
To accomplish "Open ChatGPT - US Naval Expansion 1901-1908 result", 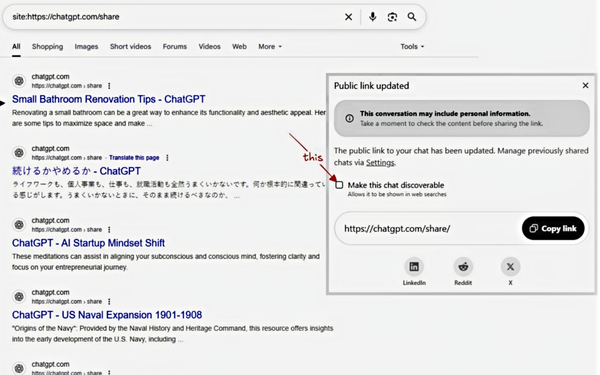I will pyautogui.click(x=107, y=315).
